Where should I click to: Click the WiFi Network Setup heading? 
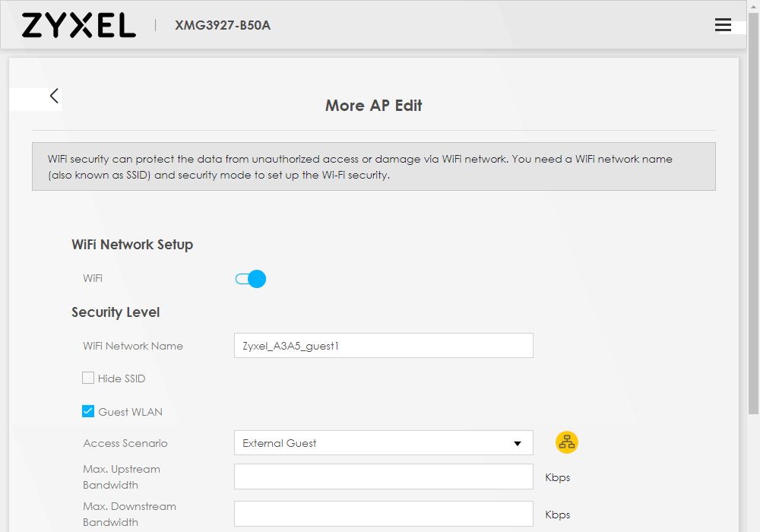click(x=132, y=245)
